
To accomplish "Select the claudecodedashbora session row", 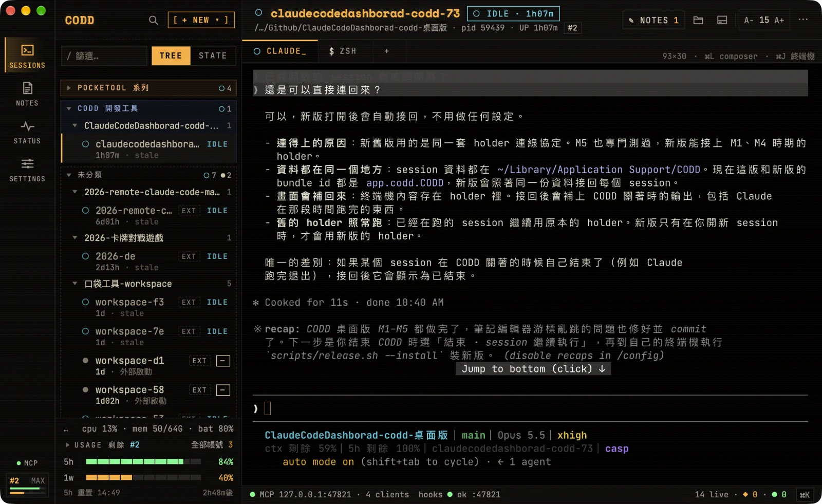I will 149,148.
